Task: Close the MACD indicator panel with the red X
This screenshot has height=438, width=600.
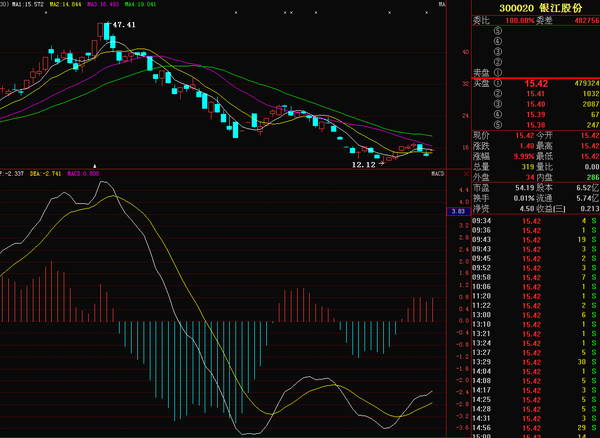Action: [466, 174]
